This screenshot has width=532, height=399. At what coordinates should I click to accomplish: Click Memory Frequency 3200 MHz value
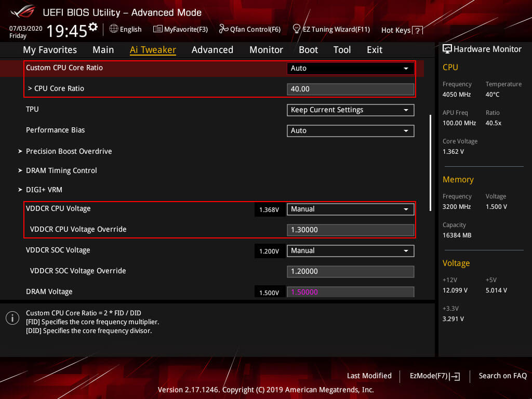tap(457, 207)
